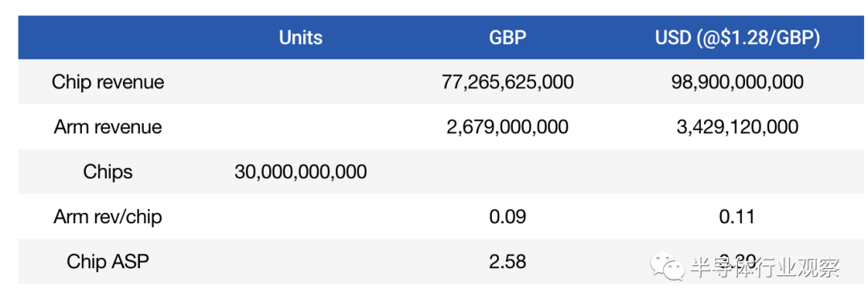868x306 pixels.
Task: Click the 77,265,625,000 GBP chip revenue cell
Action: [508, 82]
